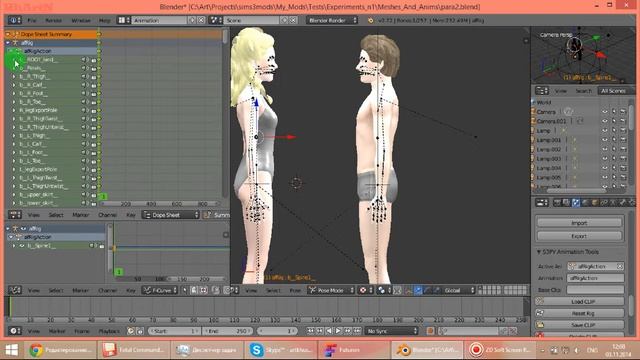Screen dimensions: 640x360
Task: Toggle renderability of Camera.001 in outliner
Action: point(623,121)
